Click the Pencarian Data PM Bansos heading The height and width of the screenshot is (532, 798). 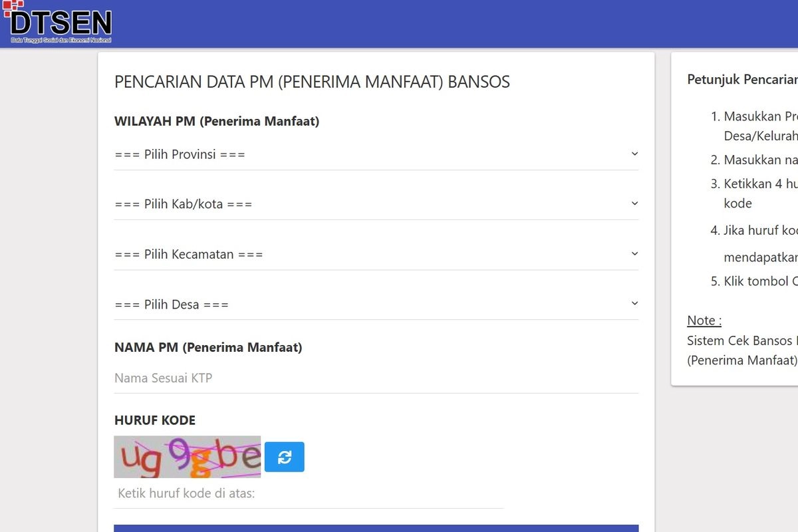[x=312, y=82]
